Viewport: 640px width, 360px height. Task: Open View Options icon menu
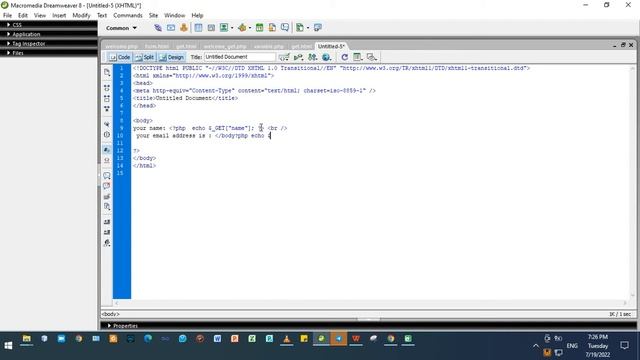(358, 57)
